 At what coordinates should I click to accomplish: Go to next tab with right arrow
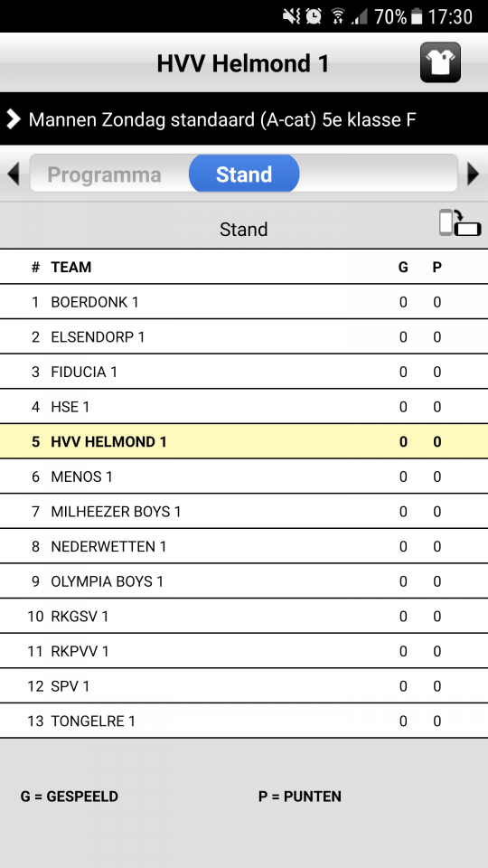point(473,175)
